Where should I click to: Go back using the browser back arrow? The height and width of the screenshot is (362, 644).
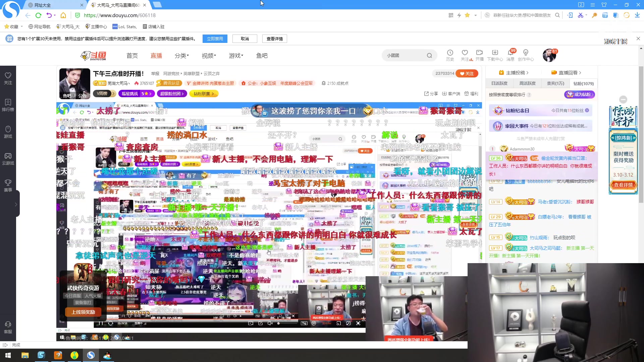[x=28, y=15]
